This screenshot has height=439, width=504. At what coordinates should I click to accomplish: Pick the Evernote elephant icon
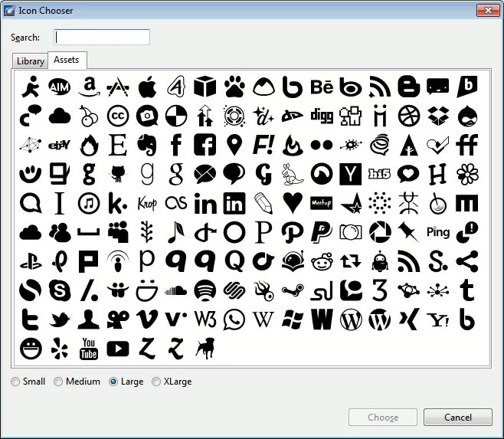(x=147, y=145)
